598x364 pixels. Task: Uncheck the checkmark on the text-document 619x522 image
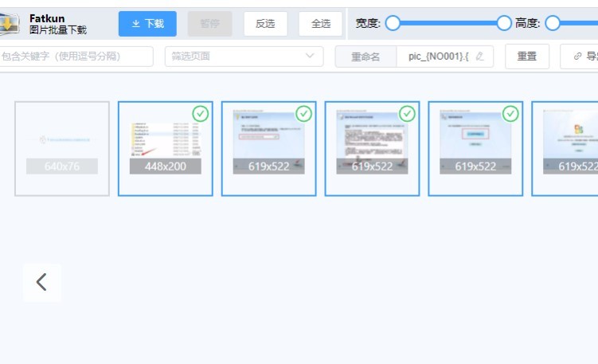408,114
